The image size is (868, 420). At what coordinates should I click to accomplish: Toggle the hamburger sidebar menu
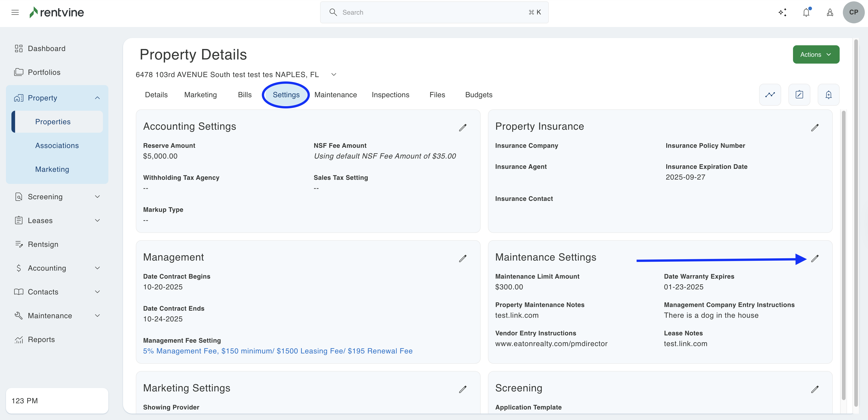point(15,13)
